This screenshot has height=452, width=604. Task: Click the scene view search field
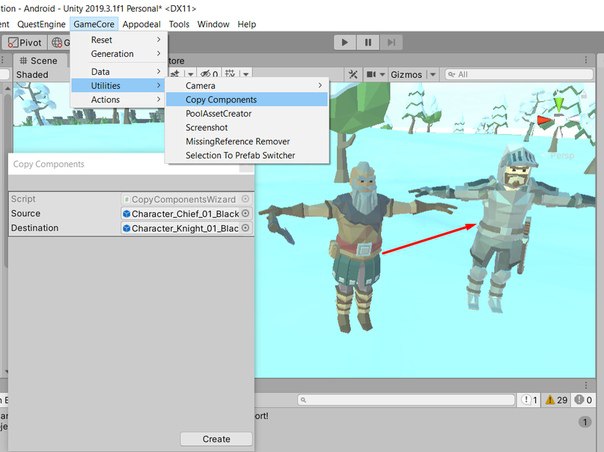pos(519,74)
